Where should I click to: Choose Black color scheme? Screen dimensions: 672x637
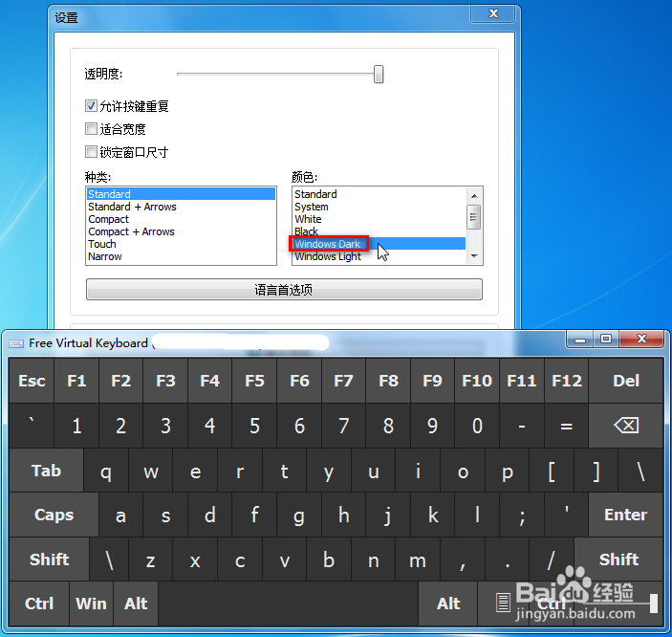point(379,231)
